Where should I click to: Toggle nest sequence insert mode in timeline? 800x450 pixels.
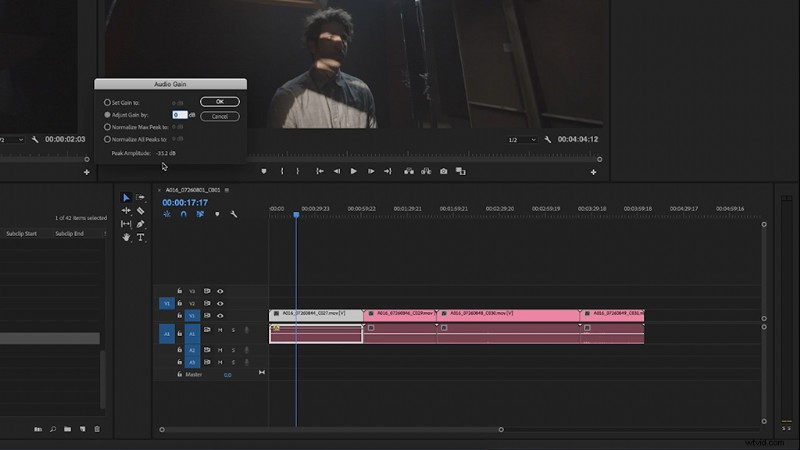[167, 214]
